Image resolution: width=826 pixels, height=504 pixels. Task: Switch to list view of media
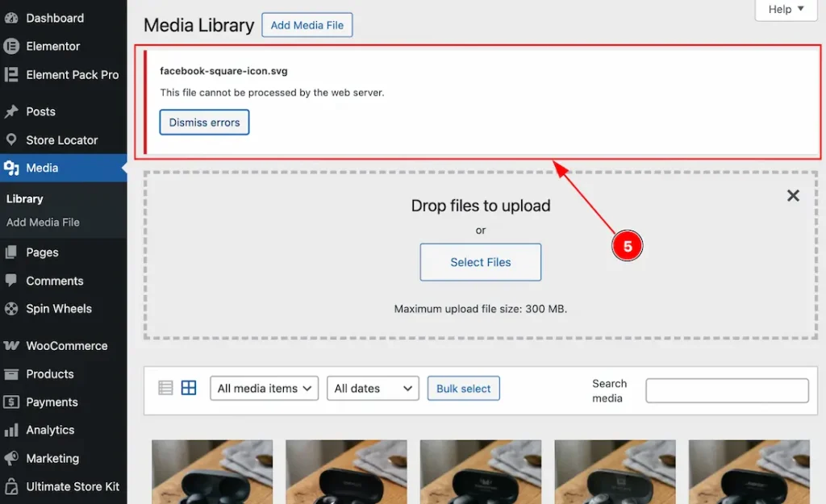click(x=165, y=388)
